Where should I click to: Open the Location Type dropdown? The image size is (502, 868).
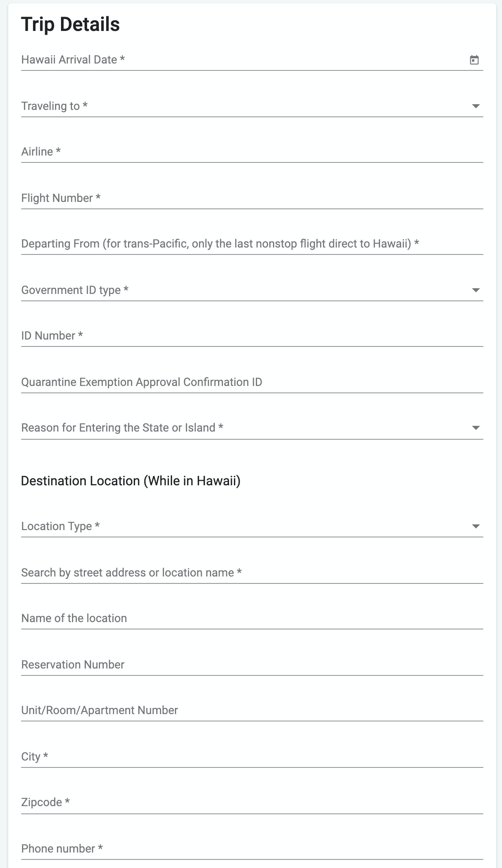(x=252, y=526)
